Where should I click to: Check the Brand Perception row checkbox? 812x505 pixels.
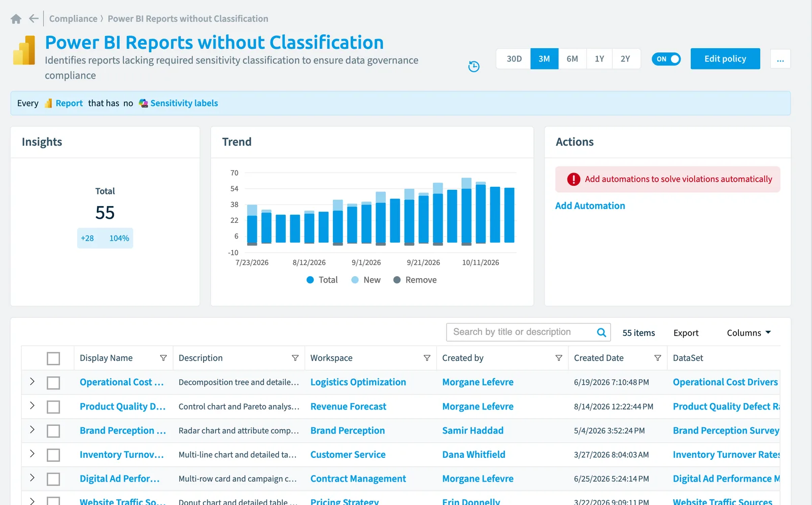pyautogui.click(x=53, y=431)
